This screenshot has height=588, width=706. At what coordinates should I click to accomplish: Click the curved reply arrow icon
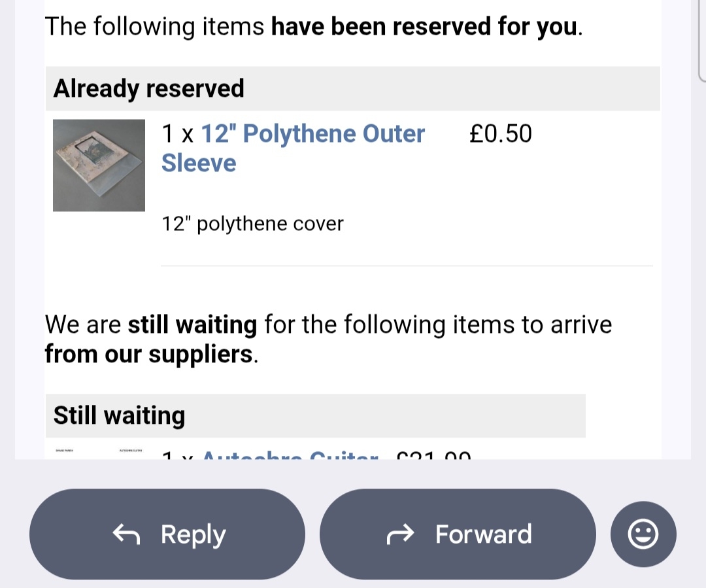click(x=126, y=535)
